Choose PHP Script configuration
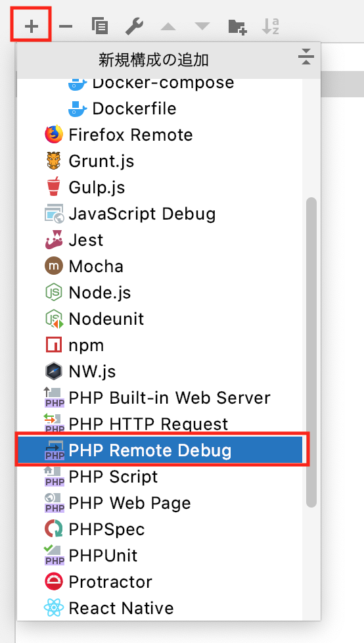The image size is (364, 643). [160, 477]
